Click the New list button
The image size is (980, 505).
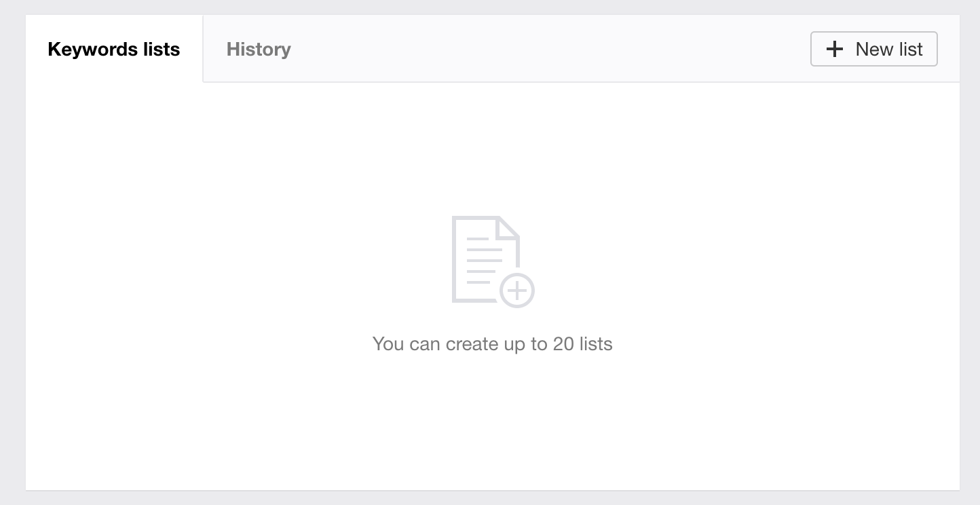pyautogui.click(x=873, y=49)
